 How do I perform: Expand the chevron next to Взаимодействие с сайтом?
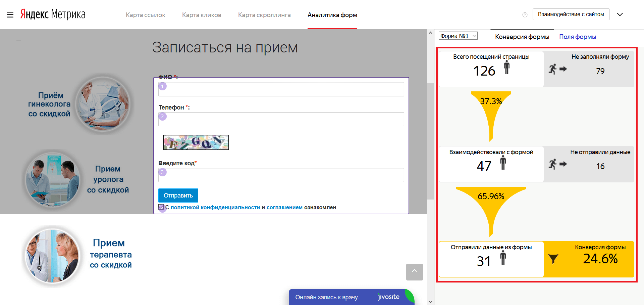pos(620,14)
